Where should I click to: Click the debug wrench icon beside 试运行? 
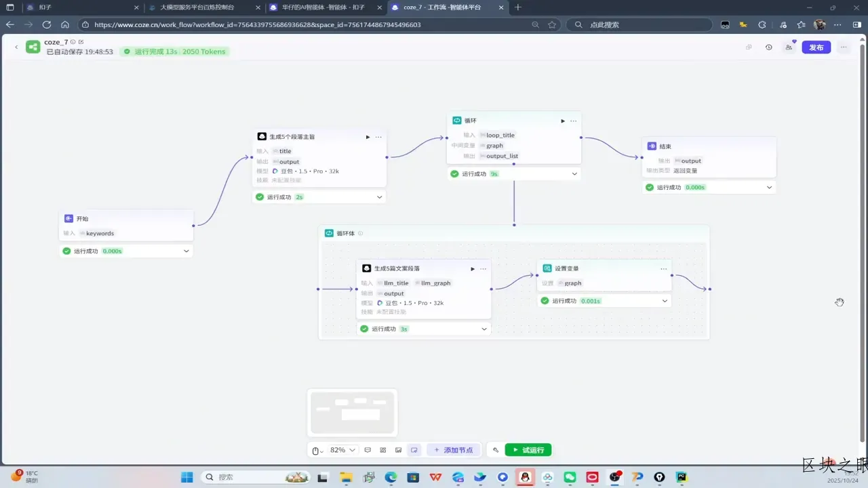[496, 450]
